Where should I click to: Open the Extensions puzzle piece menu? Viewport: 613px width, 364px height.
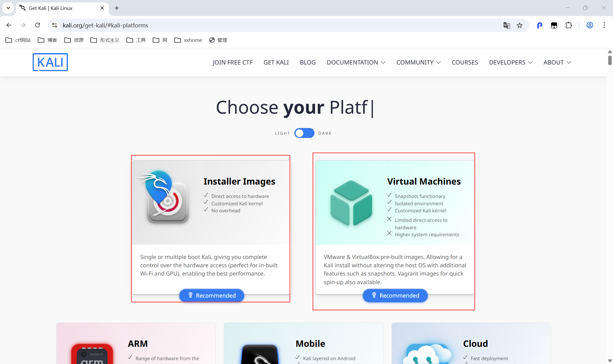click(x=569, y=25)
